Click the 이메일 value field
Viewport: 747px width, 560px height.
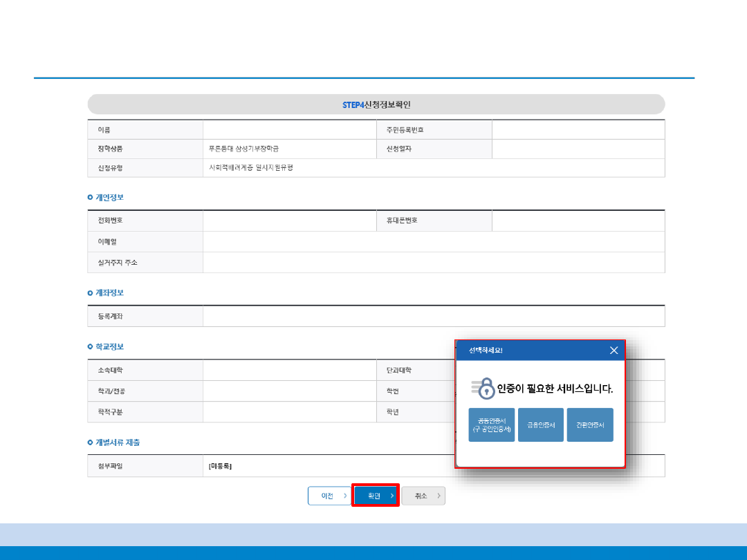[x=433, y=241]
